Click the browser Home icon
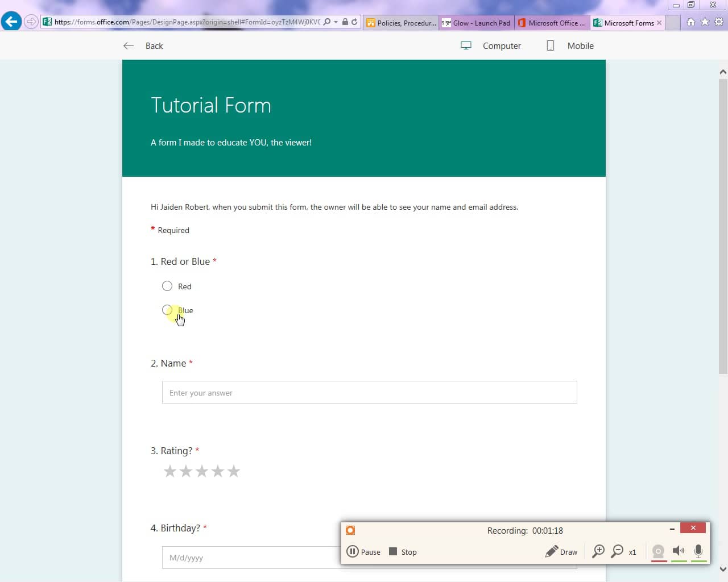 coord(691,22)
